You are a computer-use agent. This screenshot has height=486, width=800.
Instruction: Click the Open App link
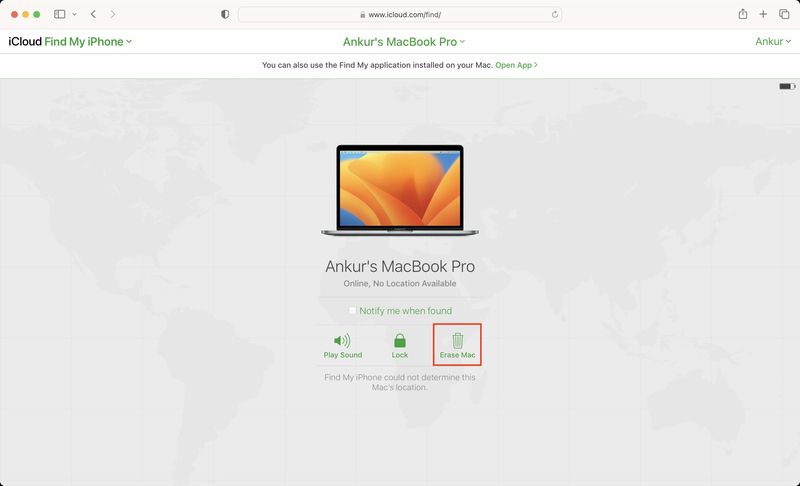(x=516, y=65)
